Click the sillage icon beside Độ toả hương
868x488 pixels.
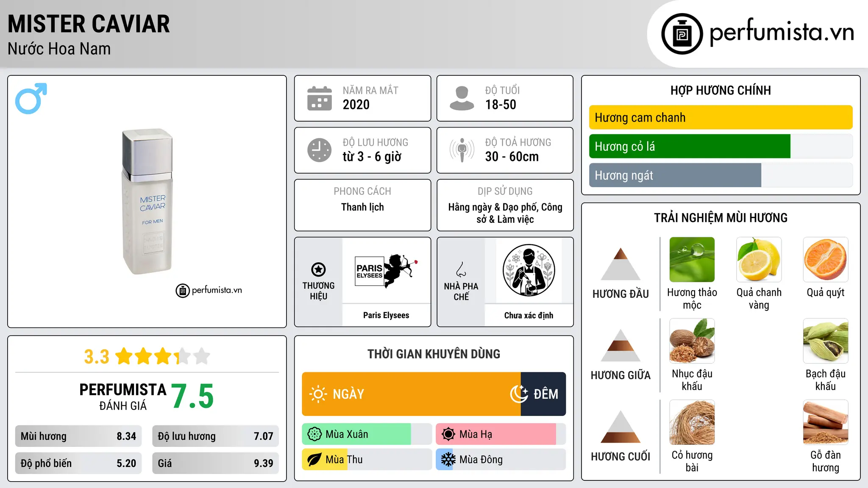tap(462, 150)
